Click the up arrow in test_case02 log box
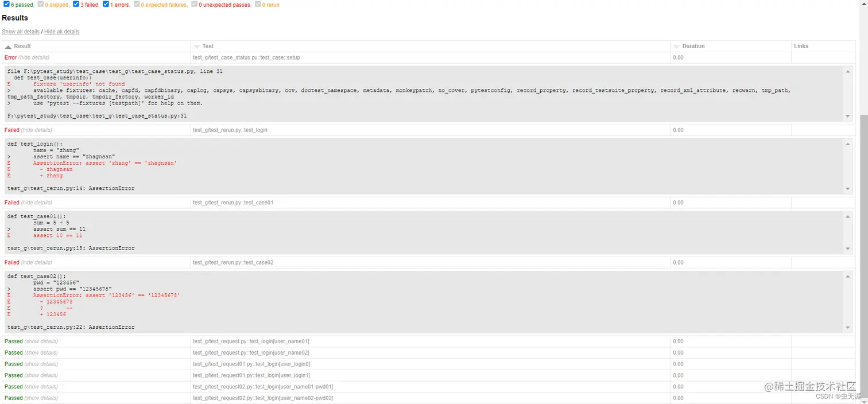 (848, 276)
